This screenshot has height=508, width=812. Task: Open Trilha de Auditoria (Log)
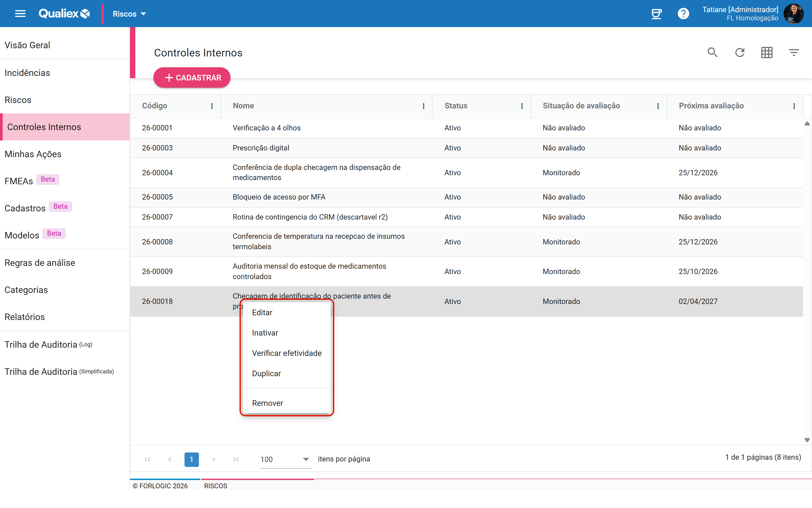click(x=65, y=344)
